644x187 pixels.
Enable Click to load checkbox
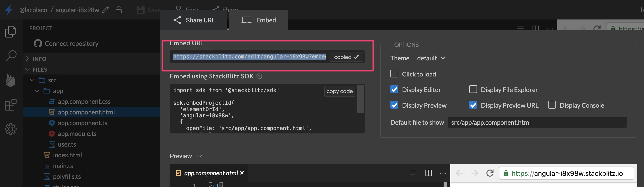pyautogui.click(x=394, y=74)
